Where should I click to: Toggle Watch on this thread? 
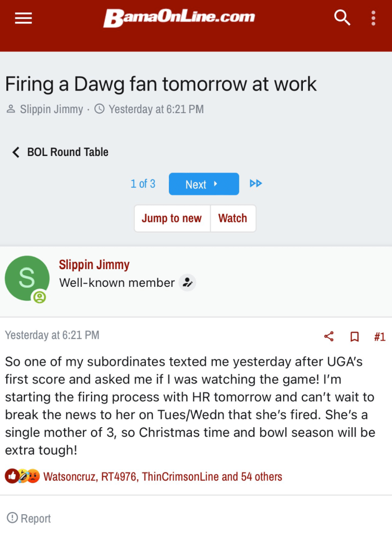point(232,218)
